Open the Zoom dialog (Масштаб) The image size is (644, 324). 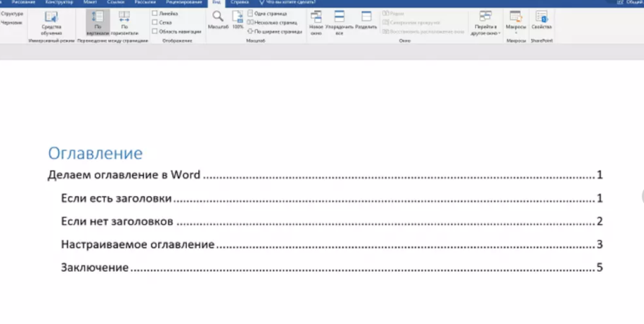[217, 21]
